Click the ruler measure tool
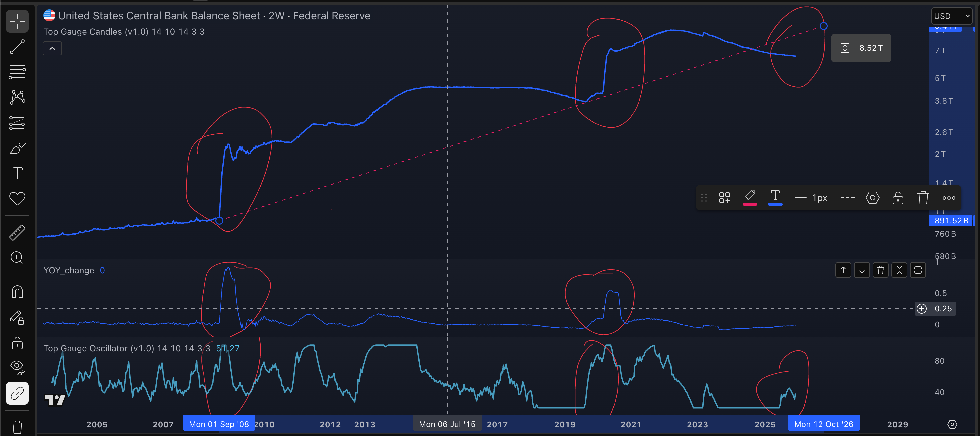980x436 pixels. coord(17,232)
